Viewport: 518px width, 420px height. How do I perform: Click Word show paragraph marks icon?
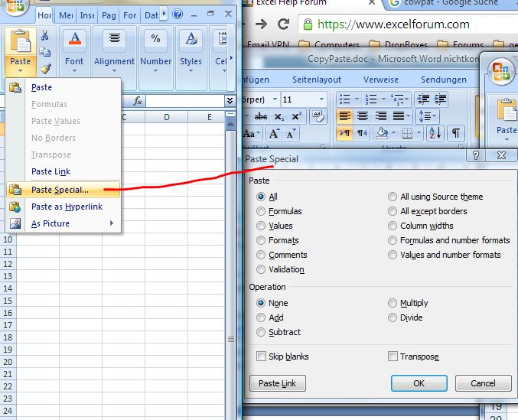coord(456,133)
